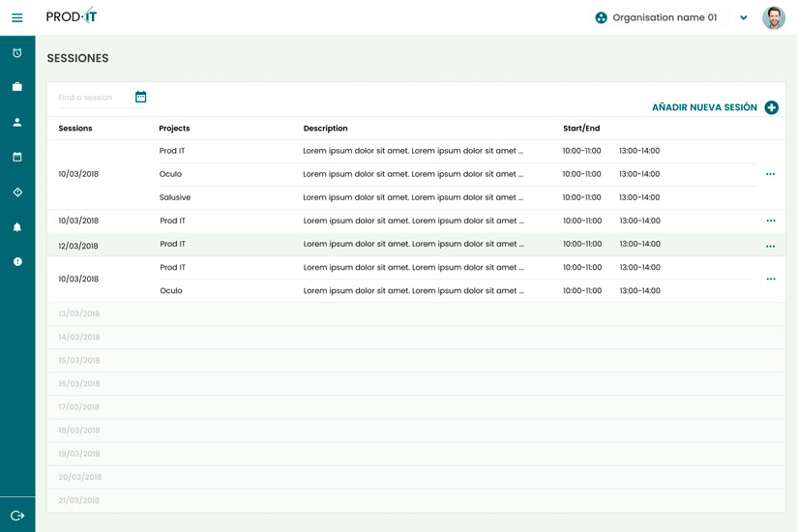This screenshot has height=532, width=797.
Task: Sort by the Sessions column header
Action: [75, 129]
